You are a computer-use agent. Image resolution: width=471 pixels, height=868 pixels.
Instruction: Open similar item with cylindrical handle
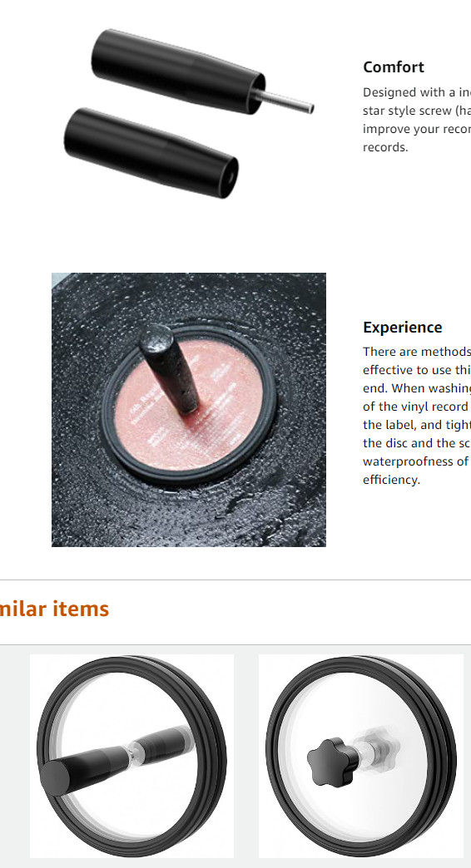[x=131, y=756]
